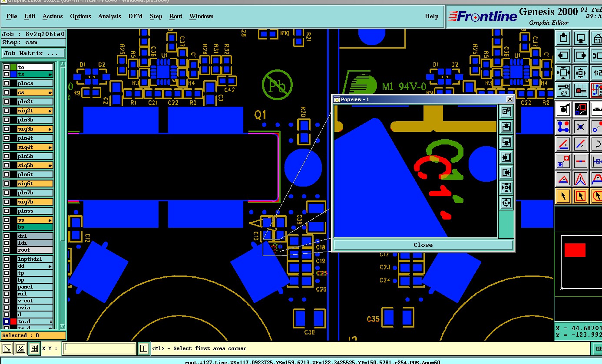Toggle the checkbox for layer sig2t

[7, 111]
